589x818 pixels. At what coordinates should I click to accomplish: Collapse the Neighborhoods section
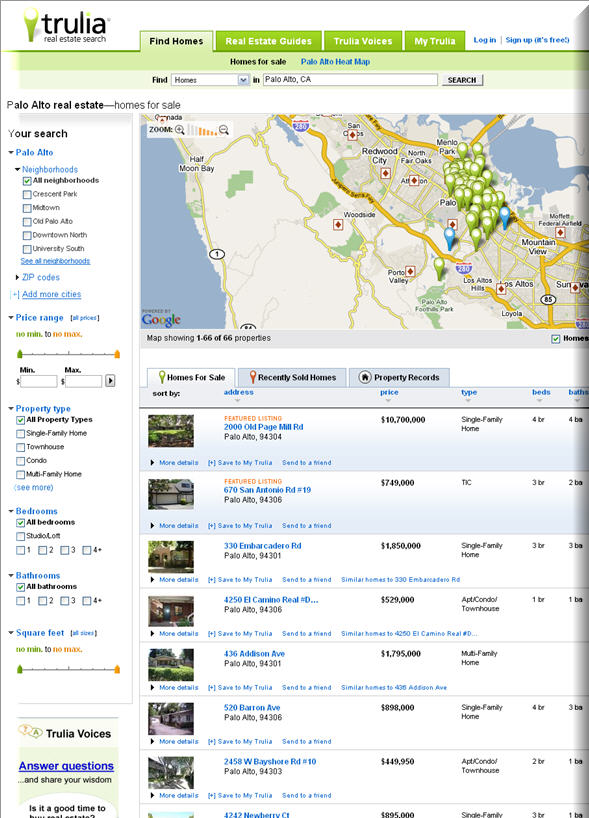pos(18,169)
